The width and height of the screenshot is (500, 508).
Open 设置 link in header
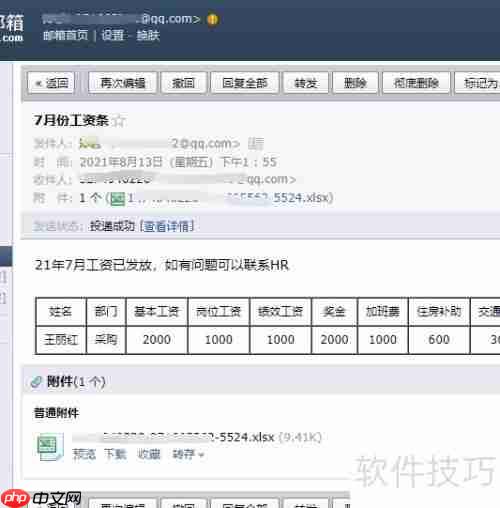pos(113,35)
